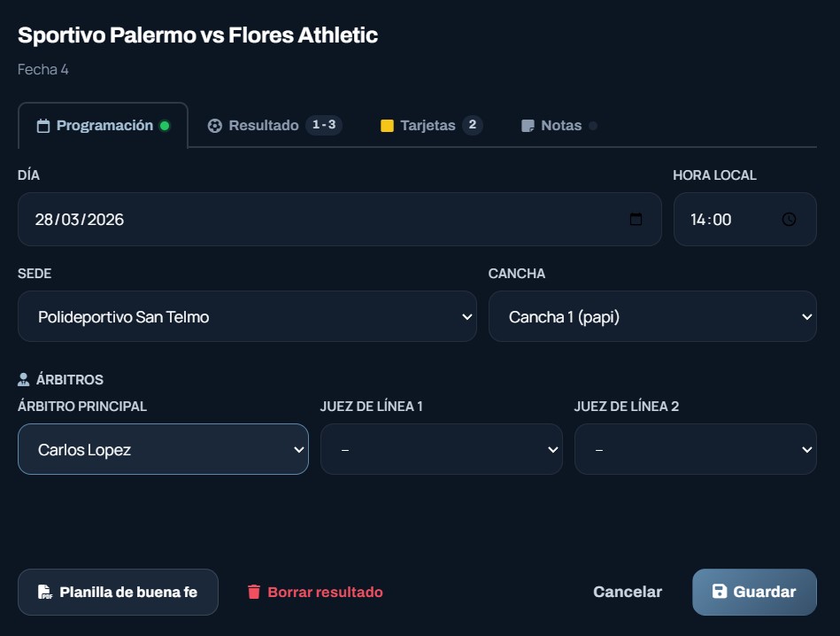
Task: Open the clock icon in Hora Local field
Action: click(x=789, y=220)
